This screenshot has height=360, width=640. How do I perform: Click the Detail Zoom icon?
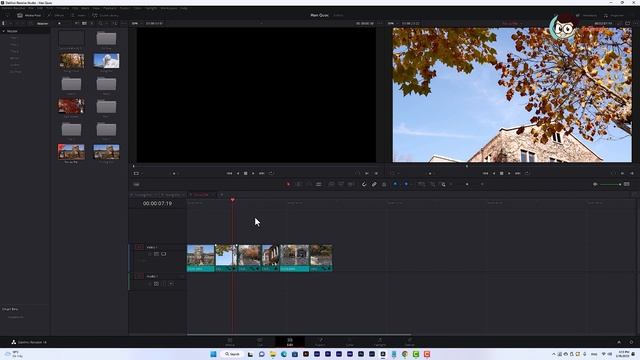(432, 184)
